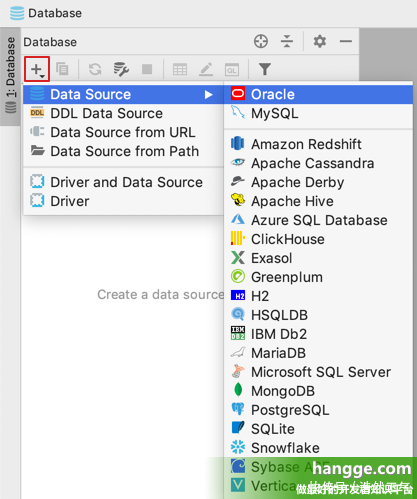Click the Stop square icon
The image size is (417, 499).
pyautogui.click(x=147, y=69)
